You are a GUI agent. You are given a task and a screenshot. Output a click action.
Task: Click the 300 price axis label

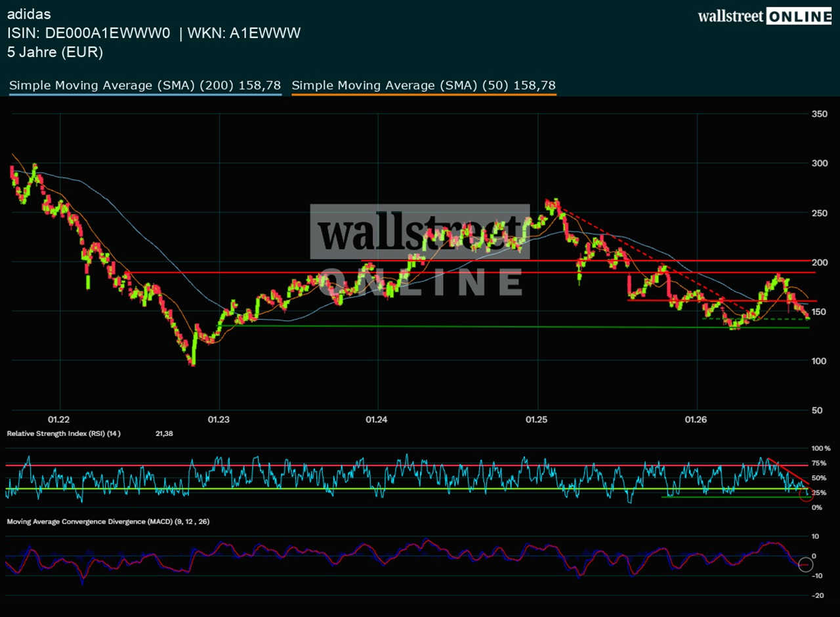click(x=819, y=163)
